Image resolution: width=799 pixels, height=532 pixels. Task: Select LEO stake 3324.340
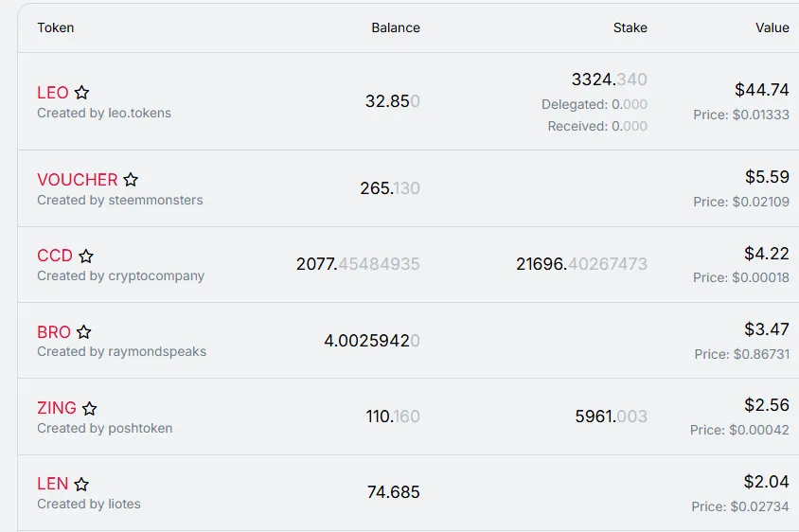(x=610, y=80)
